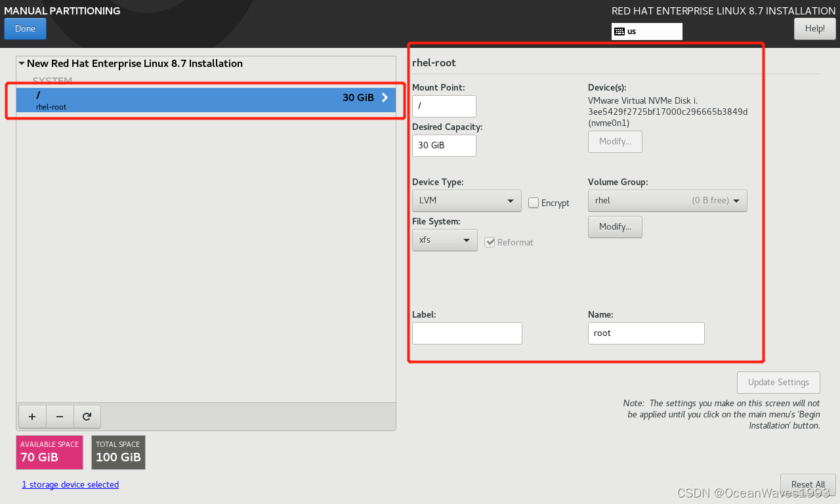Open the Device Type LVM dropdown
Screen dimensions: 840x504
coord(467,201)
